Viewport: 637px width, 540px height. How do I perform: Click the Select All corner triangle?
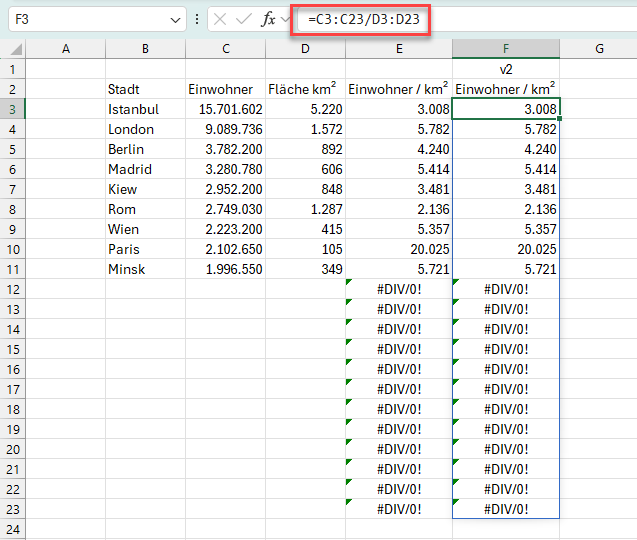pyautogui.click(x=16, y=50)
